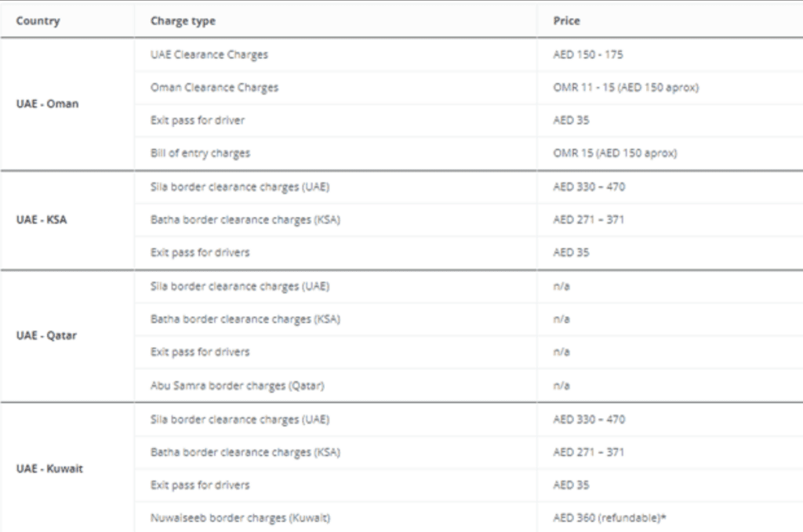Click the Abu Samra border charges (Qatar) text
This screenshot has height=532, width=803.
tap(237, 385)
